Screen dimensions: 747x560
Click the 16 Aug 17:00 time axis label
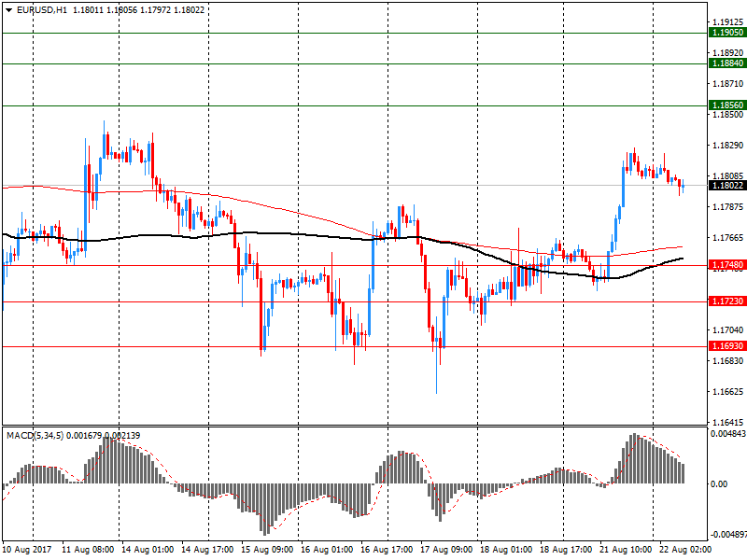(387, 550)
